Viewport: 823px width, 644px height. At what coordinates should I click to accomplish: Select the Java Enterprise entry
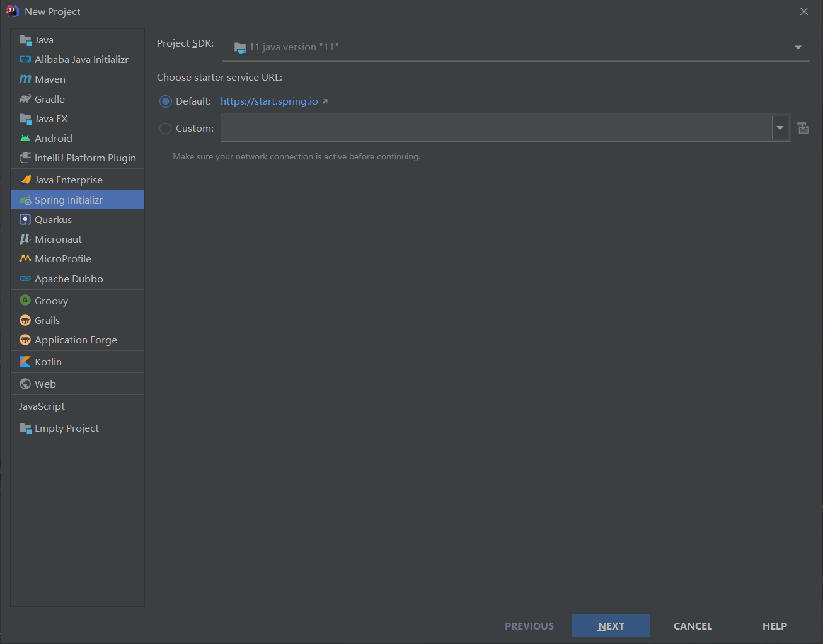(78, 180)
